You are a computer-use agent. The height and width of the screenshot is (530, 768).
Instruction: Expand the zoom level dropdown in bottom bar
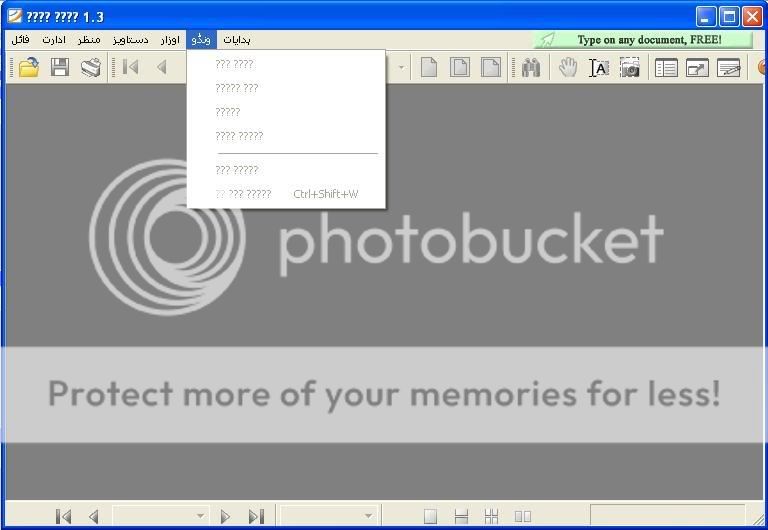[368, 516]
